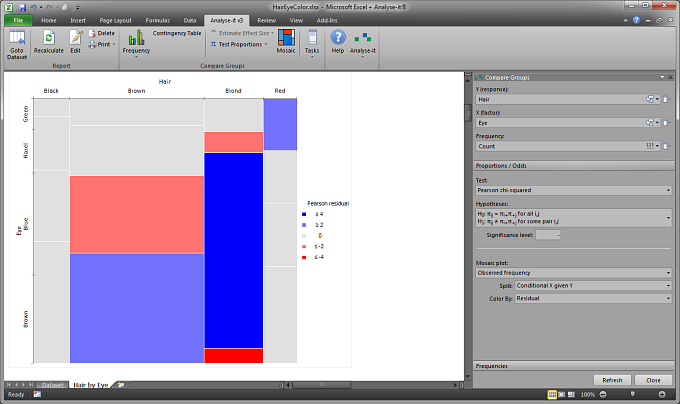Open Test Proportions menu

pyautogui.click(x=239, y=44)
